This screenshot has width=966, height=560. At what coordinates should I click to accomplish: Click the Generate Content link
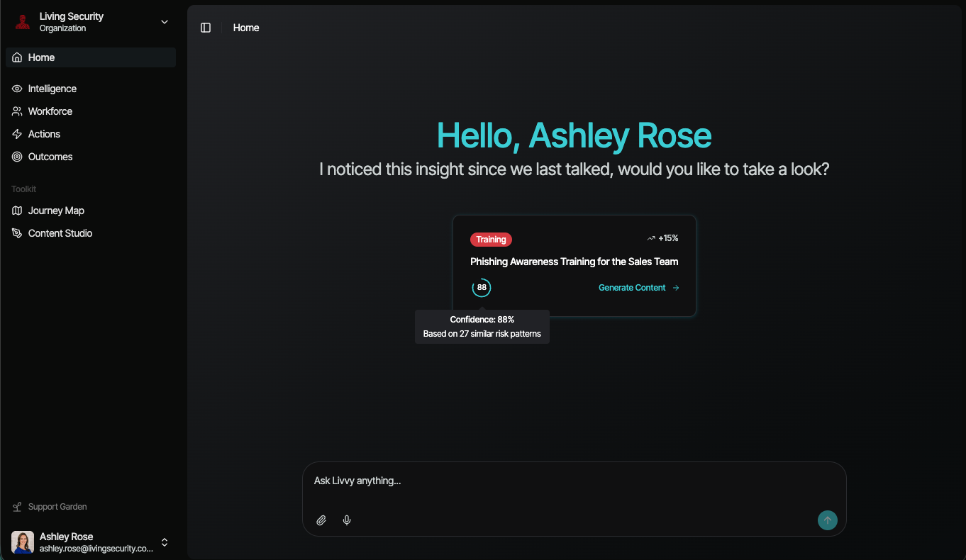pyautogui.click(x=638, y=288)
